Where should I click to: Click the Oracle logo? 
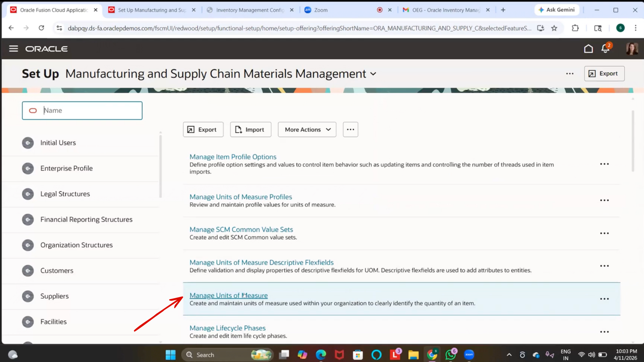tap(47, 49)
